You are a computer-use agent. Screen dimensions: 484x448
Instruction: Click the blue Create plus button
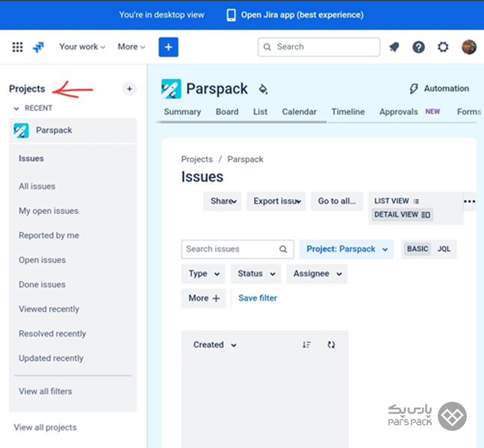(168, 47)
